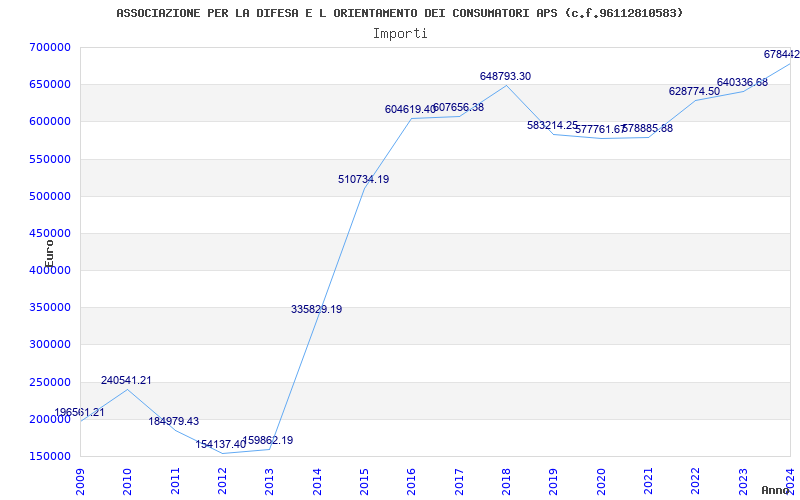The height and width of the screenshot is (500, 800).
Task: Select the data label 604619.40
Action: click(x=410, y=109)
